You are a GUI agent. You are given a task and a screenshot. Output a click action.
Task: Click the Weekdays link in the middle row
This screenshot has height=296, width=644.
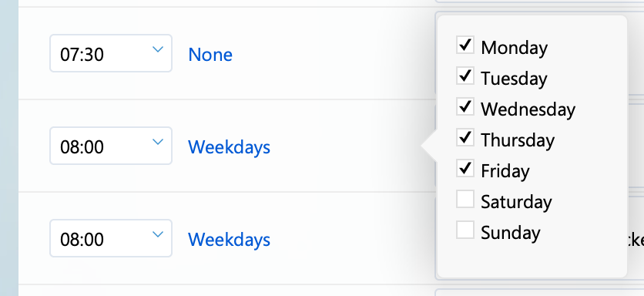pos(230,147)
